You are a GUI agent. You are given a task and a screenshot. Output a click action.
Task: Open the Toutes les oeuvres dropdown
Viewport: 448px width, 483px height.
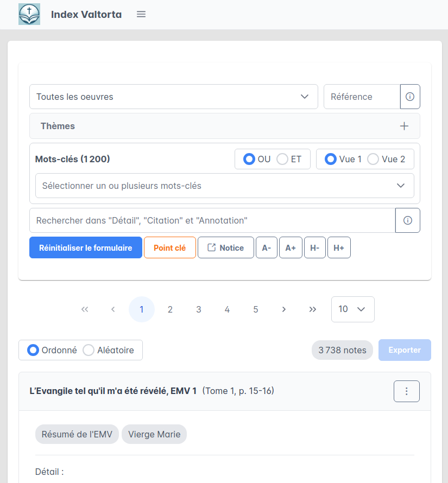[173, 97]
